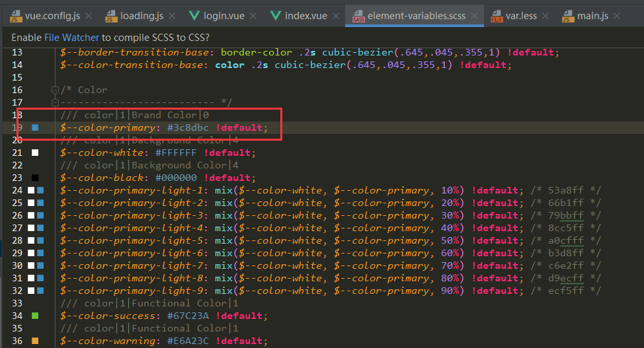Click $--color-primary-light-5 variable name
This screenshot has width=644, height=348.
pos(132,240)
